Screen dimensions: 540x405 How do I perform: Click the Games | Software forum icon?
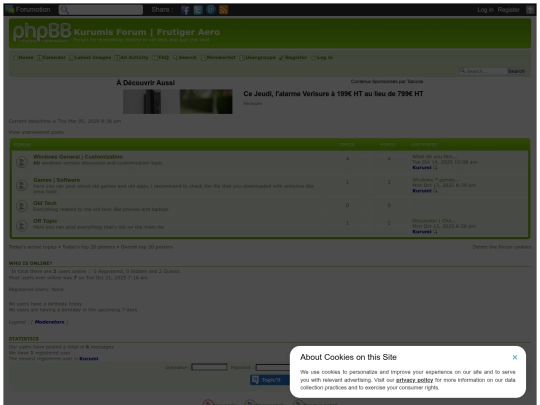pyautogui.click(x=22, y=185)
